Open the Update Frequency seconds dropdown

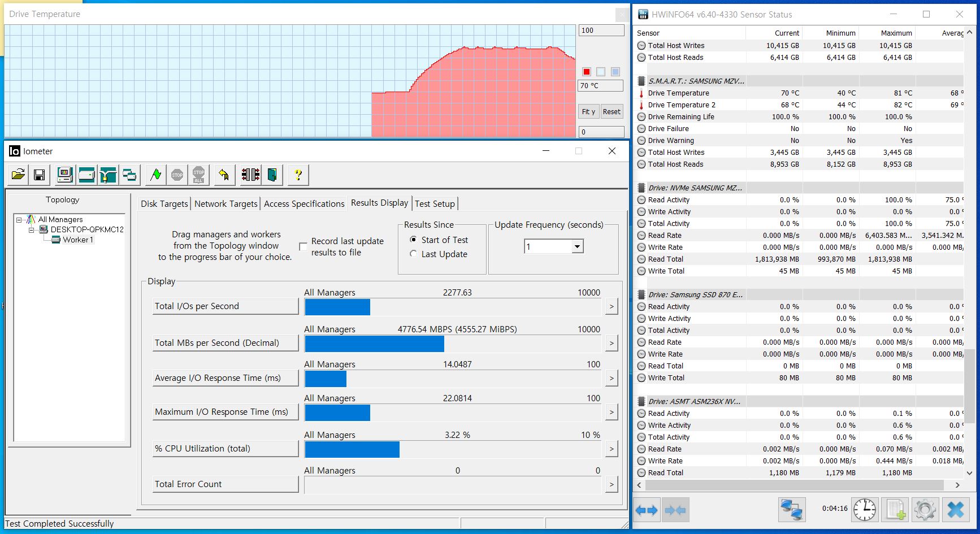click(x=577, y=246)
